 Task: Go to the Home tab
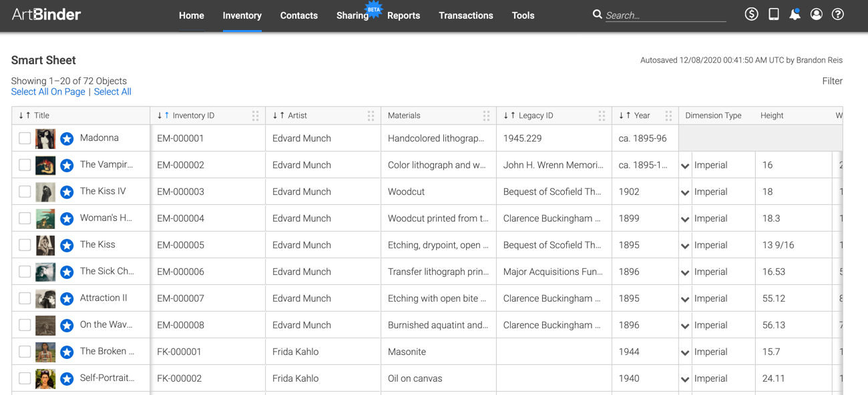[192, 15]
